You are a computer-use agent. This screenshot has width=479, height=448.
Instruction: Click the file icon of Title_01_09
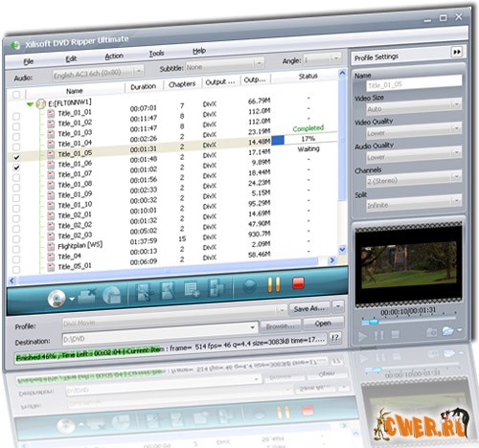(x=51, y=195)
